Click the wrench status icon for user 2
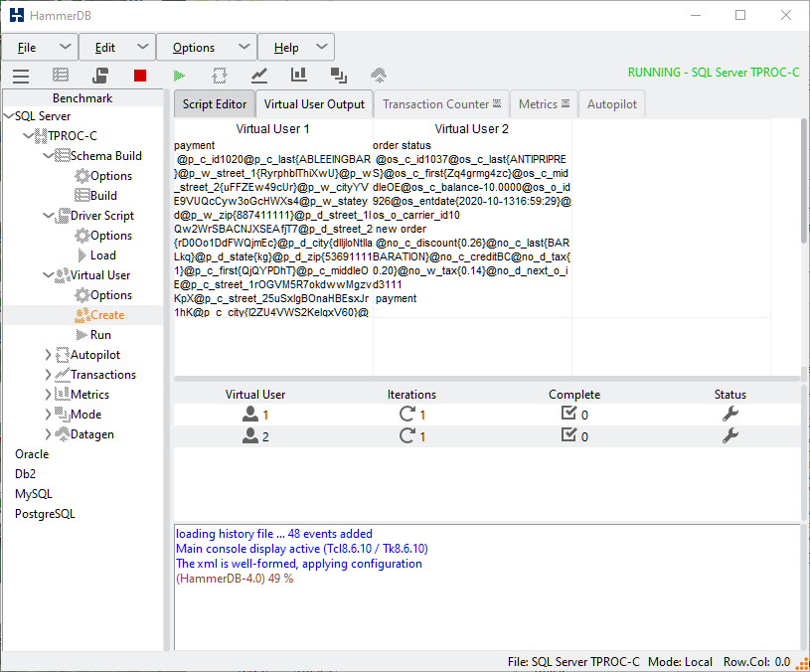 729,436
